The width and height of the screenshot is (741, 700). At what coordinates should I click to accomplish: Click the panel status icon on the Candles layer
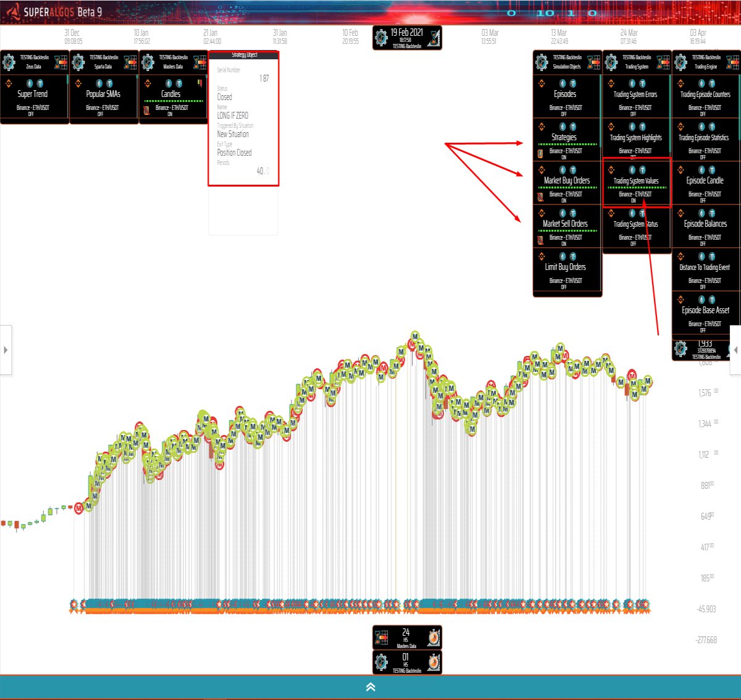click(146, 111)
